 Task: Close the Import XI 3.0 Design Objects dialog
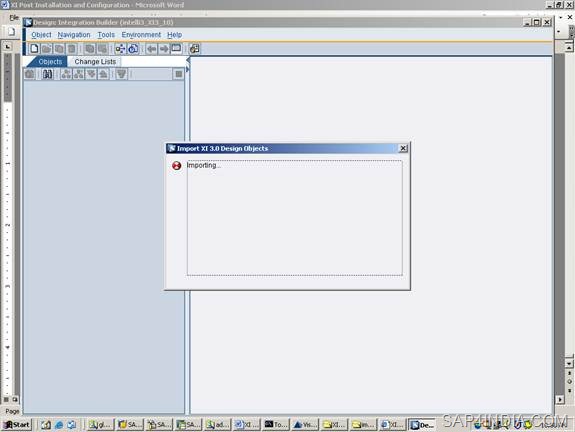click(403, 148)
